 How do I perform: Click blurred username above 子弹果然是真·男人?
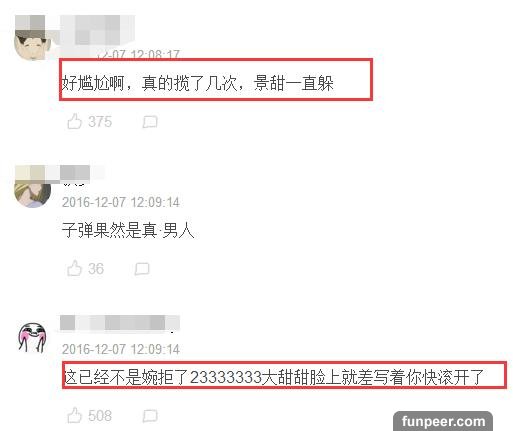tap(75, 173)
